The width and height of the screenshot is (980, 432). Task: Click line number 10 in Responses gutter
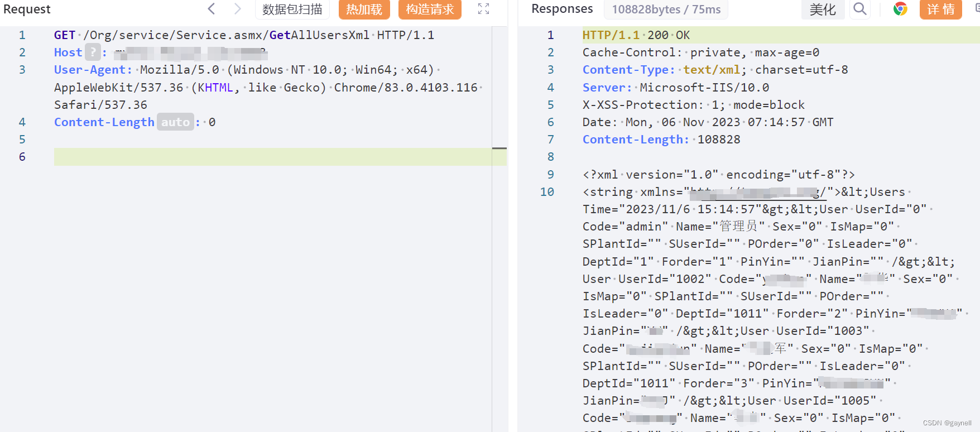(547, 192)
